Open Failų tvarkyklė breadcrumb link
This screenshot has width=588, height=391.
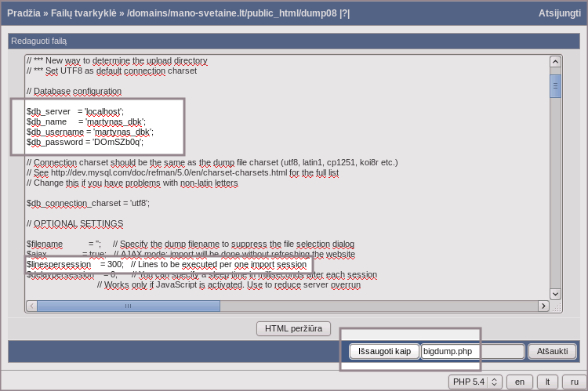pos(86,13)
